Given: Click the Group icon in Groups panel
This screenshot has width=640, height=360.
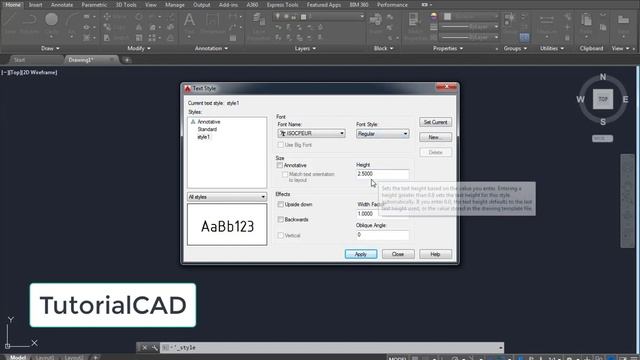Looking at the screenshot, I should [x=509, y=18].
